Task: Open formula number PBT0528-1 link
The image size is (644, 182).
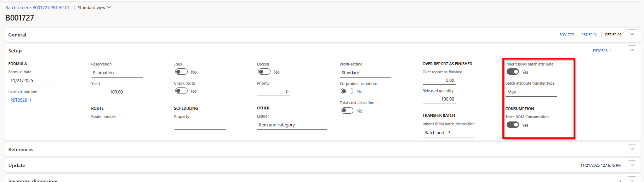Action: (x=21, y=100)
